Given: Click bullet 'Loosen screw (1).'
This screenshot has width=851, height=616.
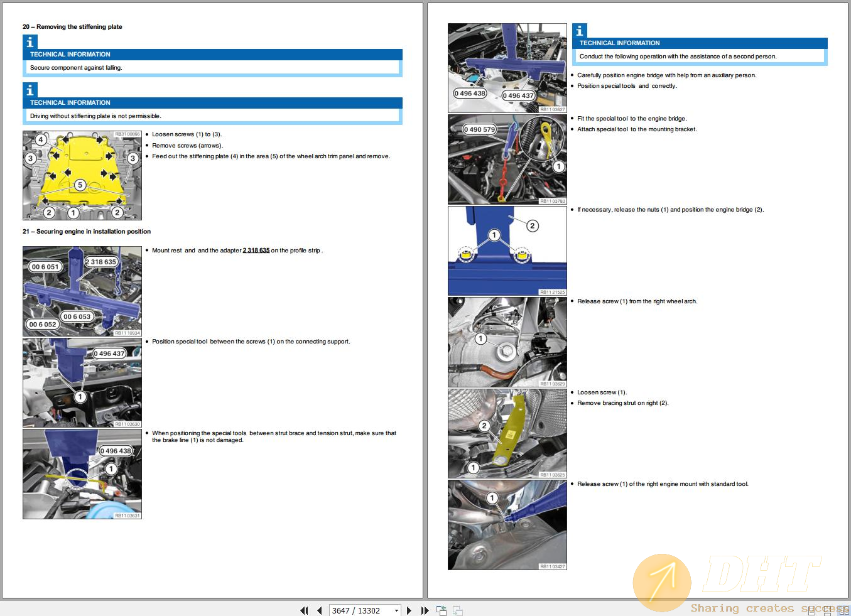Looking at the screenshot, I should point(602,392).
